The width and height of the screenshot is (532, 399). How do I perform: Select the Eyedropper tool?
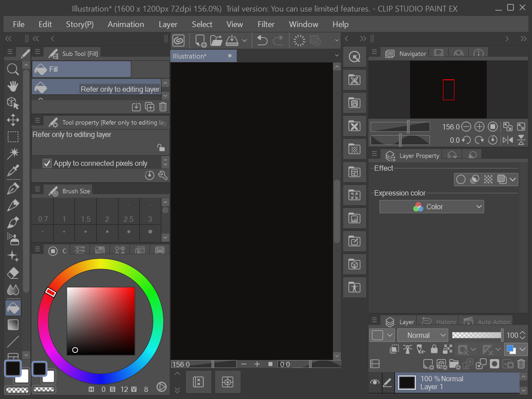click(x=13, y=170)
